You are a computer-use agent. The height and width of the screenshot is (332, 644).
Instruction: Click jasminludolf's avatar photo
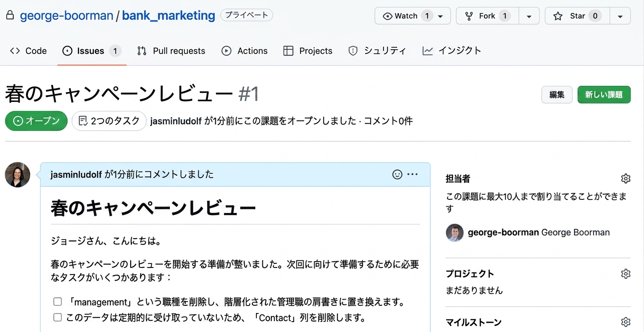[x=18, y=175]
